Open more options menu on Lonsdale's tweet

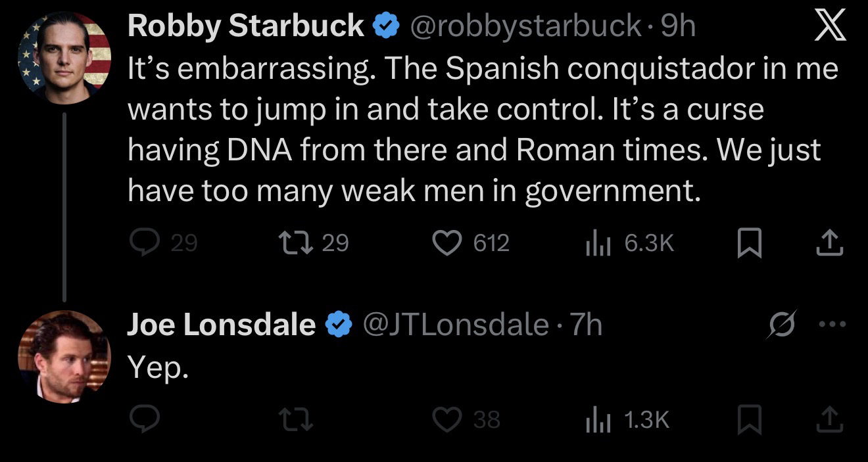(x=830, y=324)
